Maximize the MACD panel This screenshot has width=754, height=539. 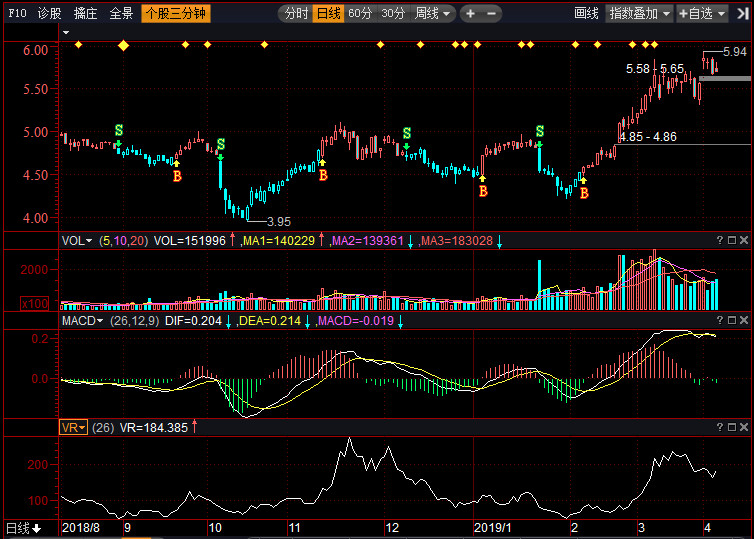tap(732, 320)
